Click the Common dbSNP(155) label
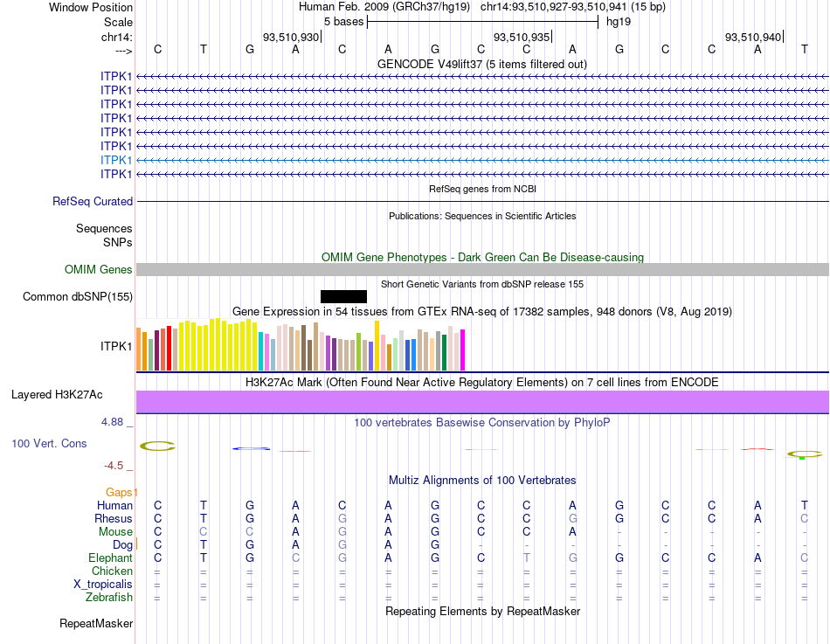830x644 pixels. 77,296
